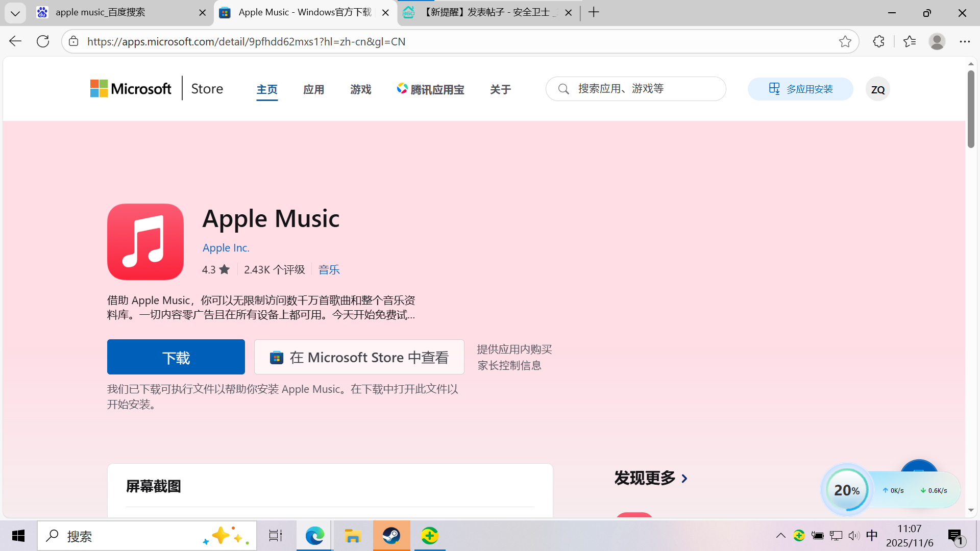
Task: Expand the tab search chevron
Action: coord(15,13)
